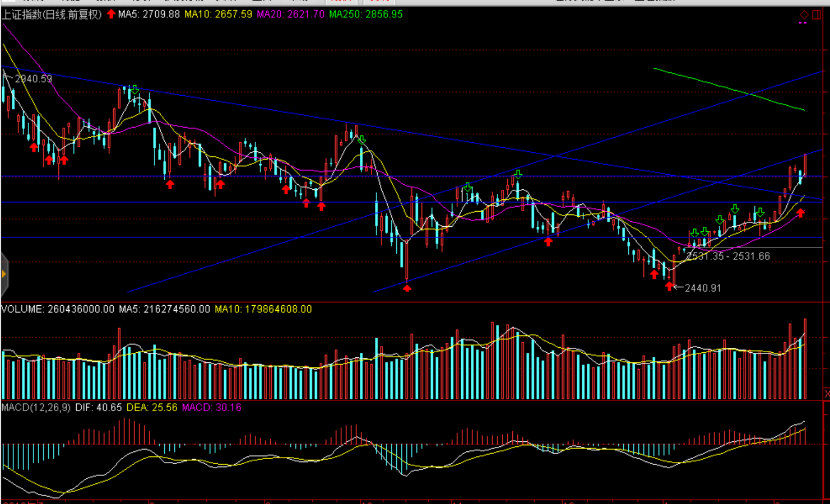Click the 2531.35 - 2531.66 gap label

coord(728,256)
